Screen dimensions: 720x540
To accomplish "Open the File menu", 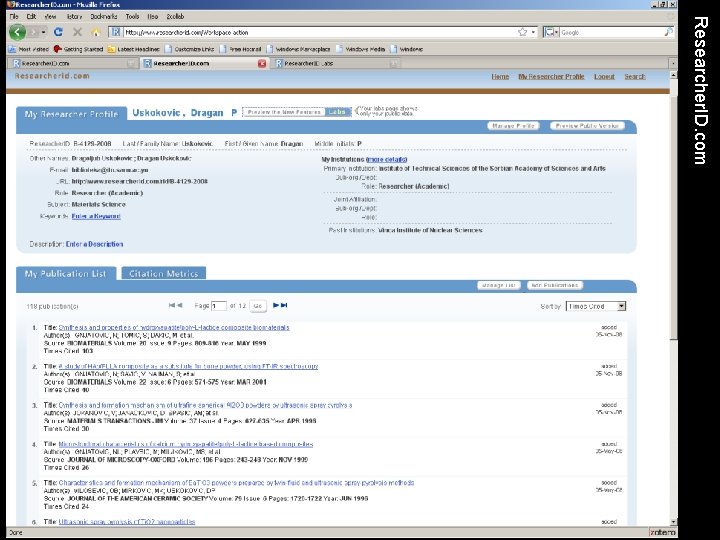I will click(x=14, y=17).
